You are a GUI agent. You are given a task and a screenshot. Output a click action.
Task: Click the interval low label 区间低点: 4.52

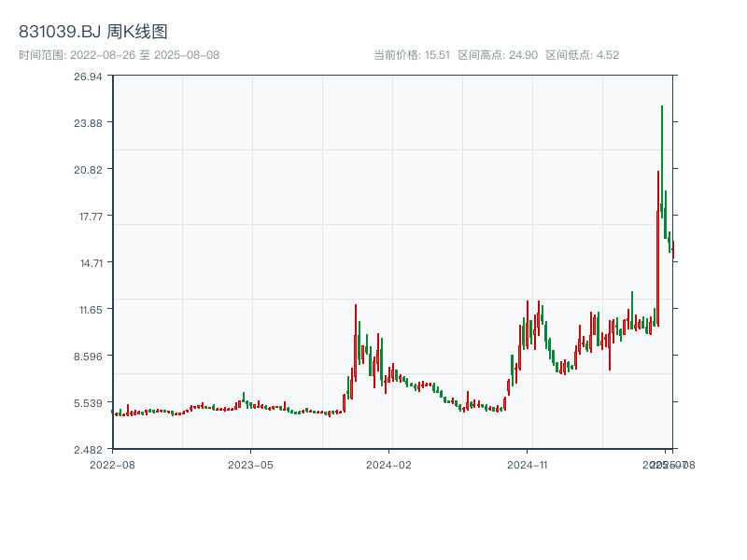point(582,55)
